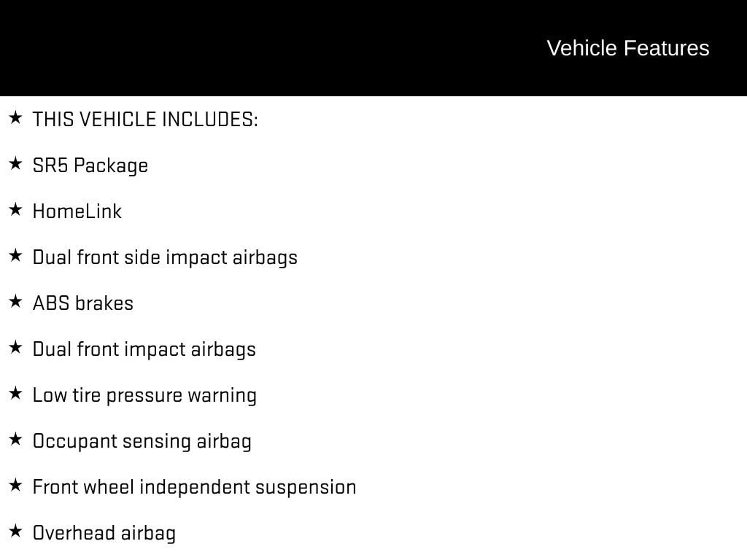747x560 pixels.
Task: Select the star beside Front wheel independent suspension
Action: 15,485
